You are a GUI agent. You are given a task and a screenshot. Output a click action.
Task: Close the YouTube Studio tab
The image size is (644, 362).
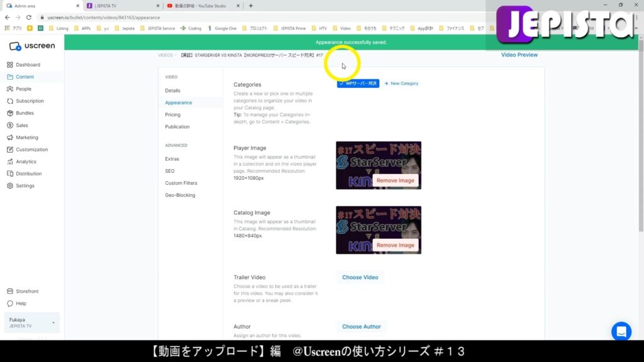(x=238, y=6)
